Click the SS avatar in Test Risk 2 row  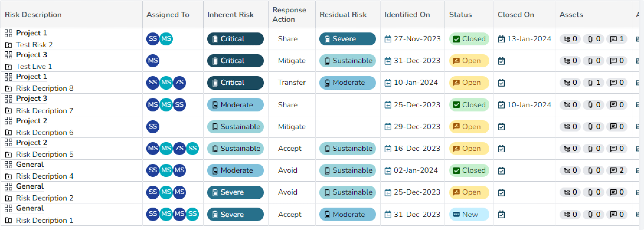tap(153, 39)
